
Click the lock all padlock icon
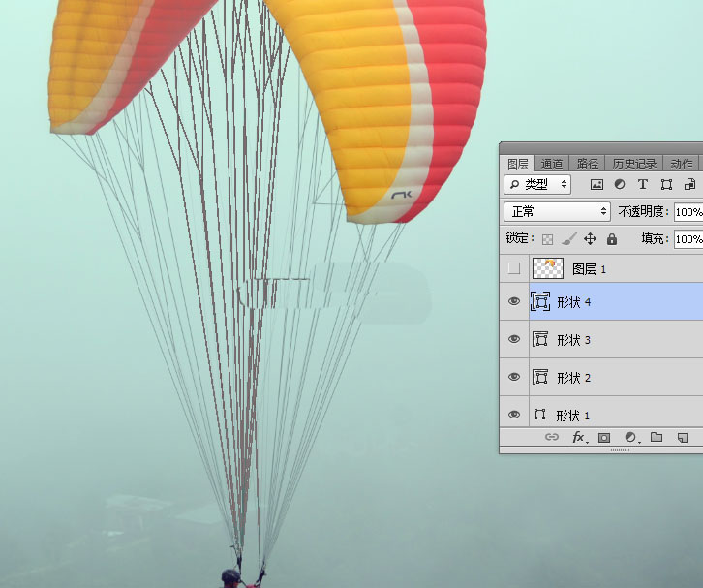[611, 238]
